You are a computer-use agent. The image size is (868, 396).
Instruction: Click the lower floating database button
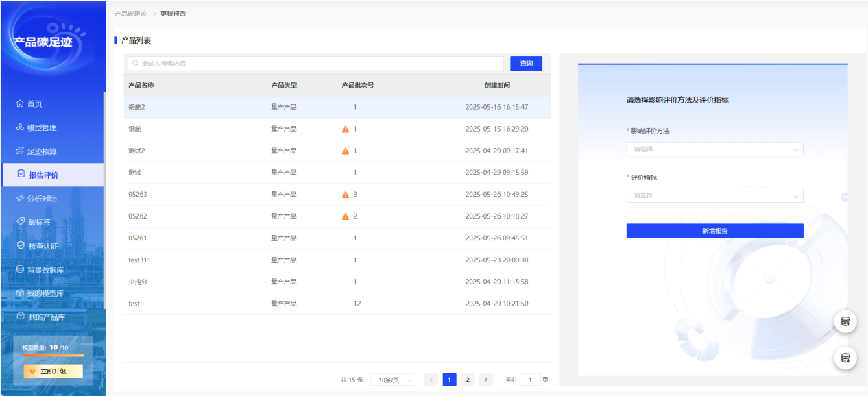click(x=845, y=358)
